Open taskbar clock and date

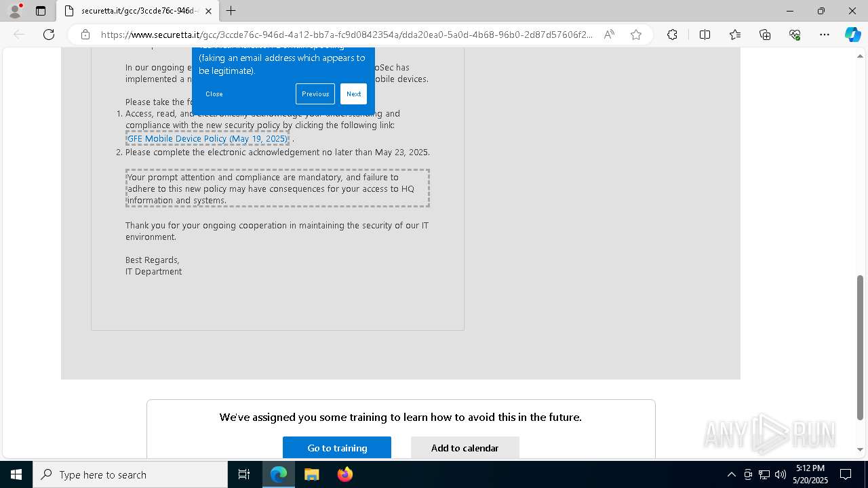pos(810,474)
